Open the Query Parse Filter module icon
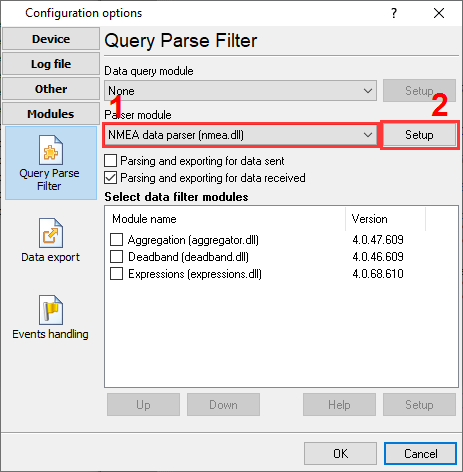Screen dimensions: 463x472 (51, 150)
